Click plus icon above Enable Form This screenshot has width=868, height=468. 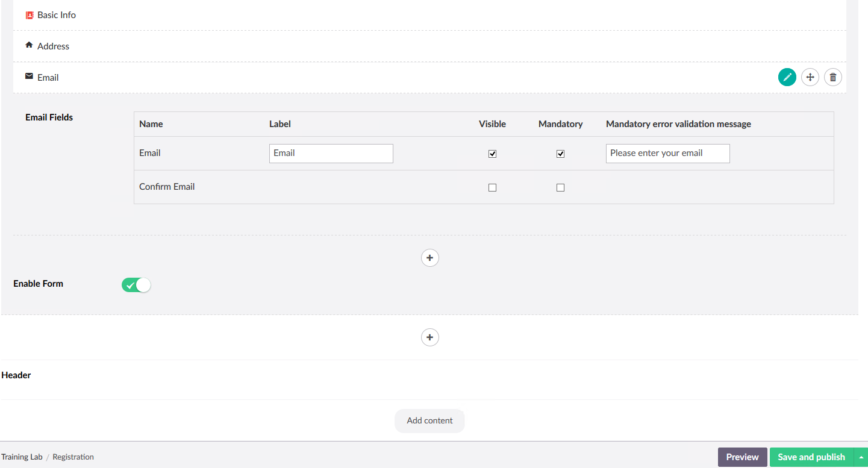[x=429, y=258]
